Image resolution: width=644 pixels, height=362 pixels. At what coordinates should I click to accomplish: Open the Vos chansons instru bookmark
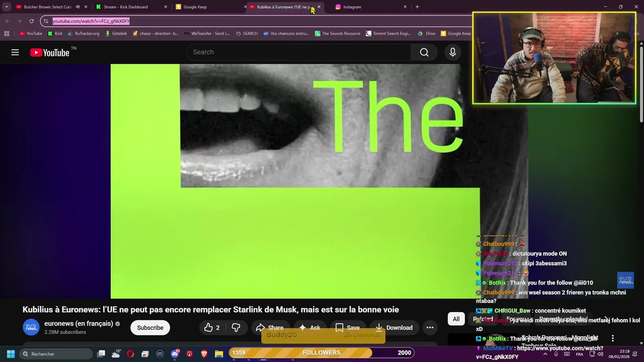tap(286, 34)
